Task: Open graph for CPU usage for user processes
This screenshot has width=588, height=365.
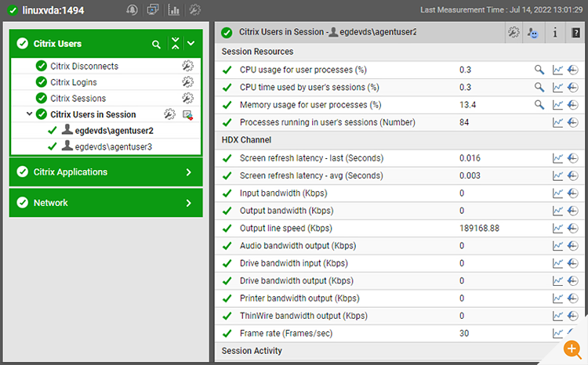Action: 557,70
